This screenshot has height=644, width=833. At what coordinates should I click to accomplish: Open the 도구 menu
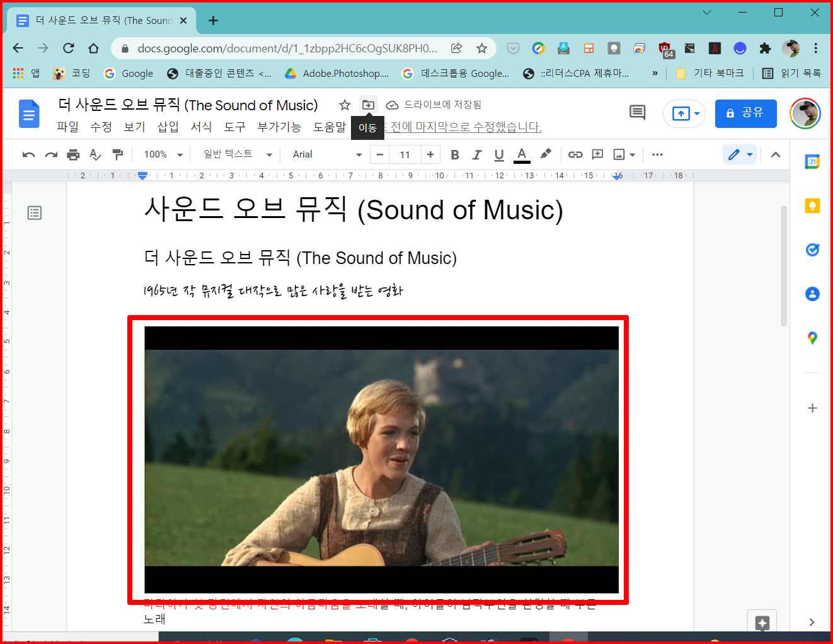coord(235,127)
